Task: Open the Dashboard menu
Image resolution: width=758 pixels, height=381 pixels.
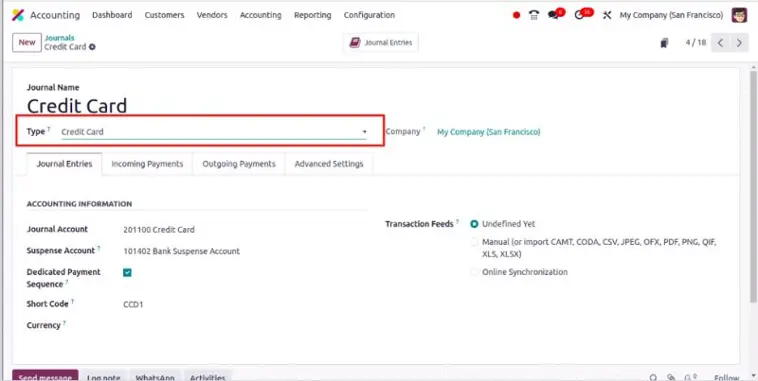Action: pos(112,15)
